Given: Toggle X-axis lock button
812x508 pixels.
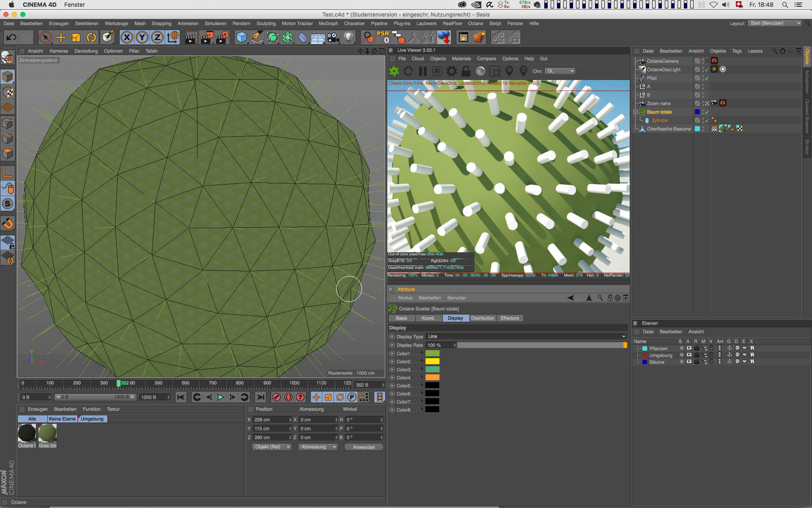Looking at the screenshot, I should (x=126, y=38).
